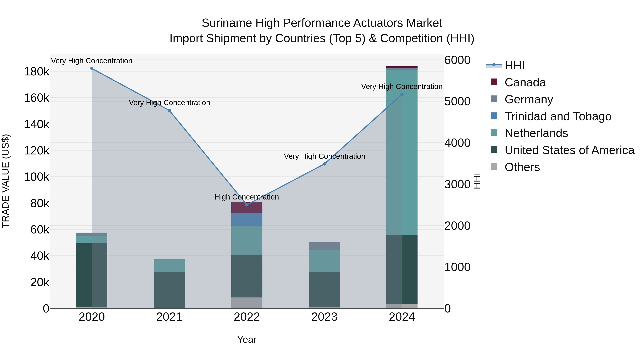
Task: Click the Others segment of the 2022 bar
Action: (x=247, y=303)
